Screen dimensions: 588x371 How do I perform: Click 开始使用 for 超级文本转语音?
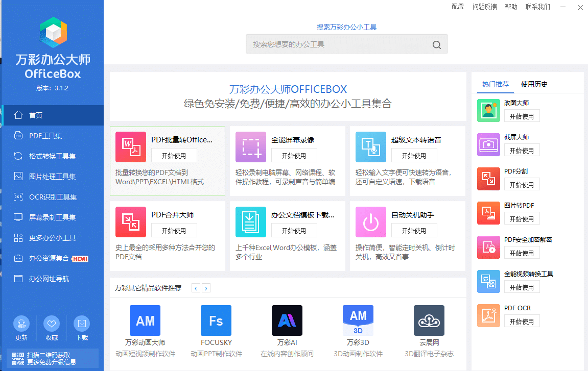click(x=414, y=156)
